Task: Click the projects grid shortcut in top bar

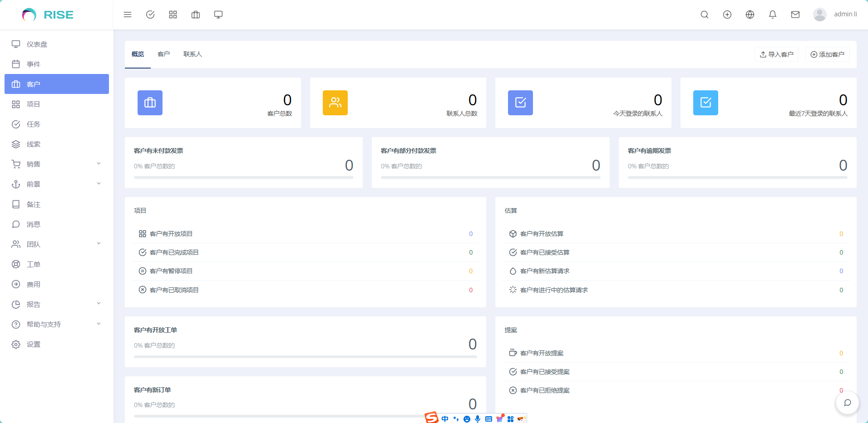Action: [x=173, y=15]
